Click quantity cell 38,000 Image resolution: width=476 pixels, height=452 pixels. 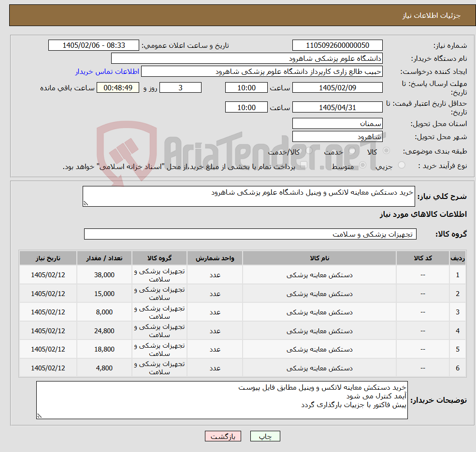tap(104, 275)
